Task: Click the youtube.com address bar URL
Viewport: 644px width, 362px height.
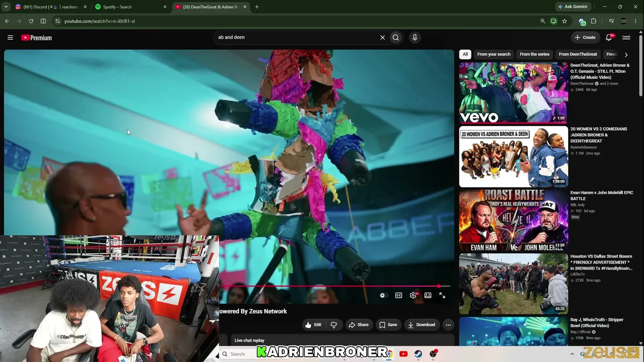Action: [x=100, y=21]
